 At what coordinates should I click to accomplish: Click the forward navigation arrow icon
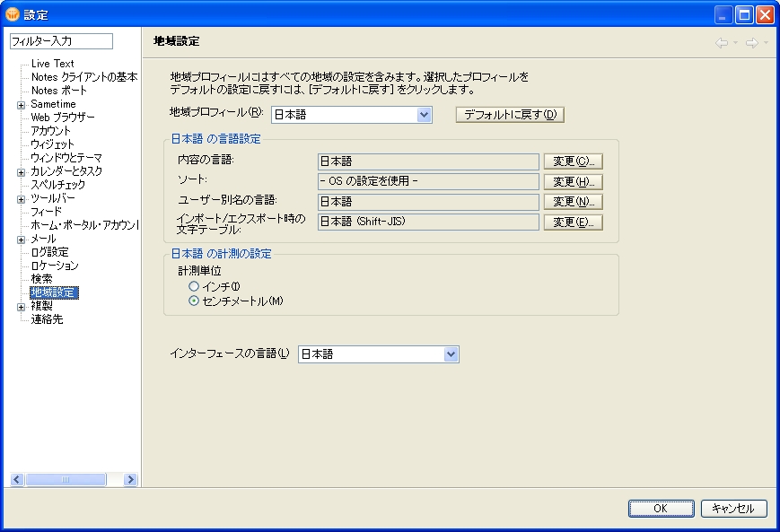point(750,42)
